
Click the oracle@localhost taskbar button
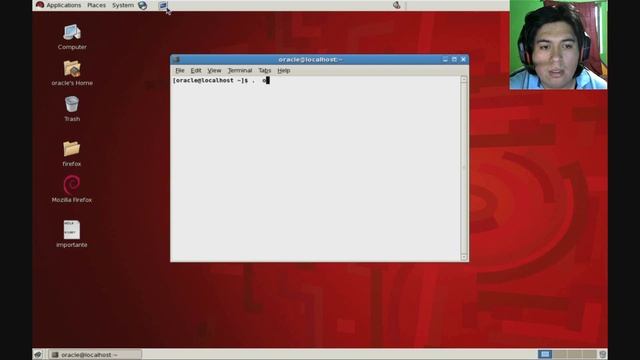(95, 355)
